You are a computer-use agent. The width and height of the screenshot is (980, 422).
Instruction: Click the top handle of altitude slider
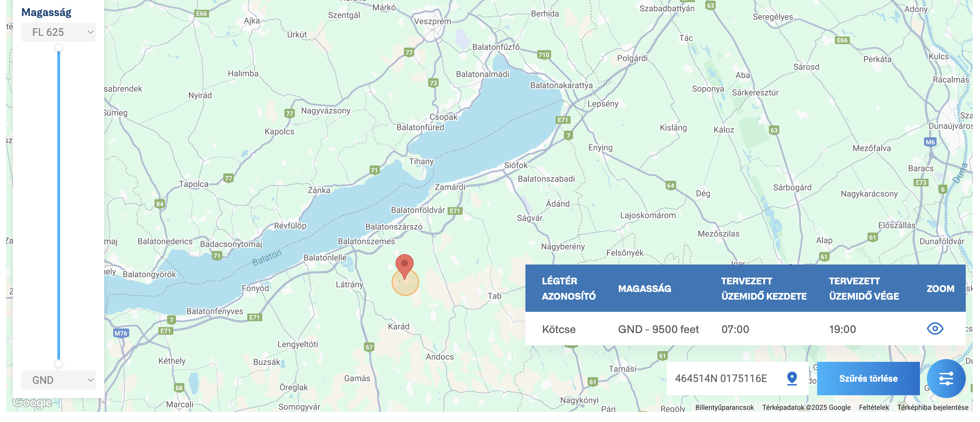[x=59, y=47]
